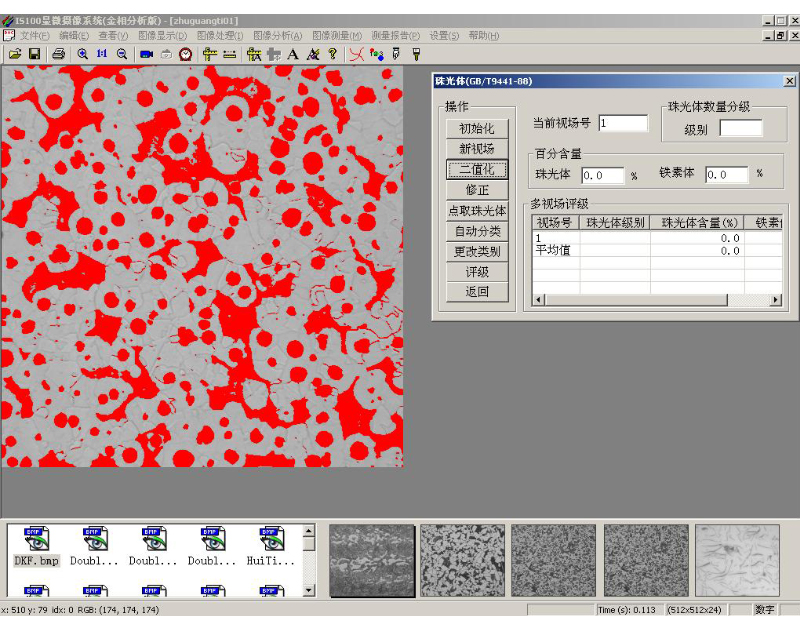Open a file with the folder icon
Viewport: 800px width, 630px height.
pyautogui.click(x=15, y=54)
